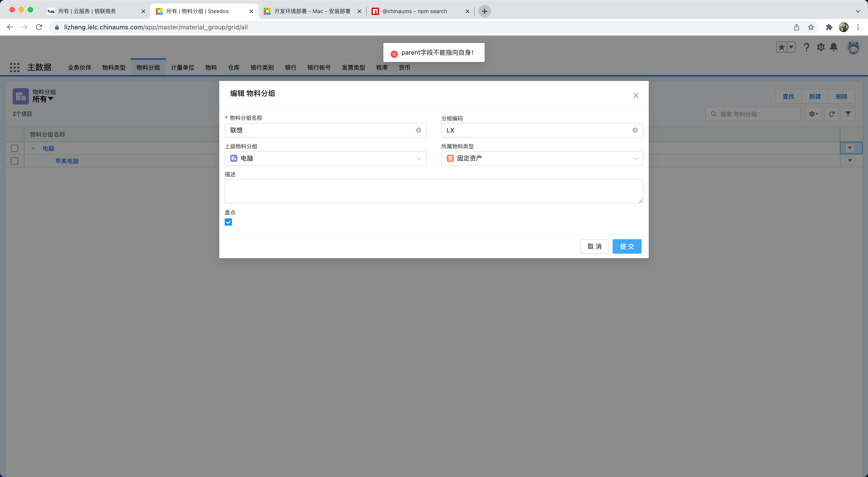Clear the 物料分组名称 field

418,130
